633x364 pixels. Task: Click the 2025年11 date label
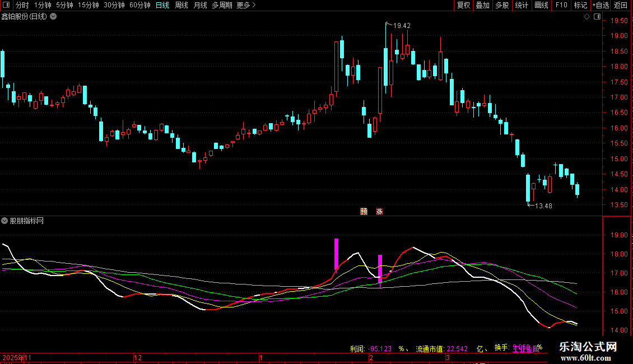coord(17,357)
